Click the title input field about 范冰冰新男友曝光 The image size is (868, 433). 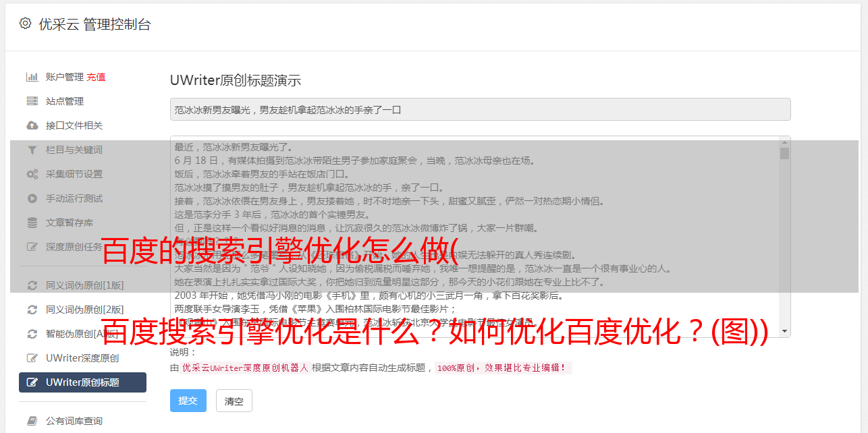480,109
